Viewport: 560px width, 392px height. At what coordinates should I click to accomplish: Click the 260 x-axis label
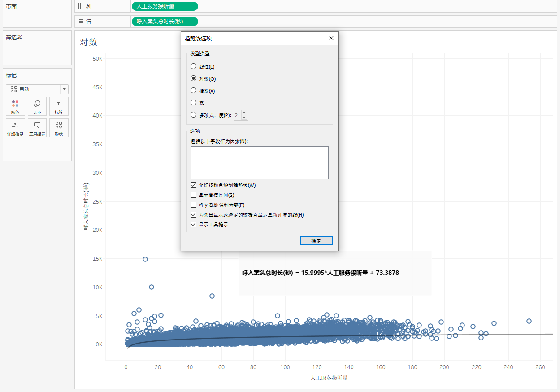coord(540,367)
